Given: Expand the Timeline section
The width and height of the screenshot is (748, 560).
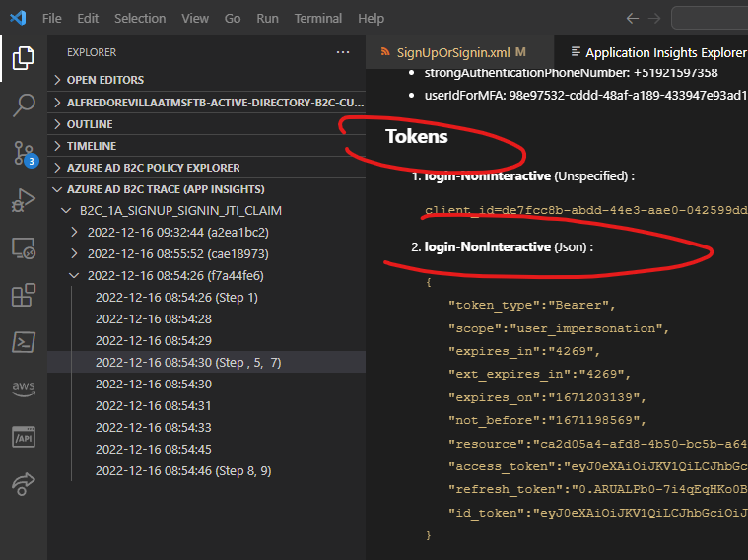Looking at the screenshot, I should click(207, 146).
